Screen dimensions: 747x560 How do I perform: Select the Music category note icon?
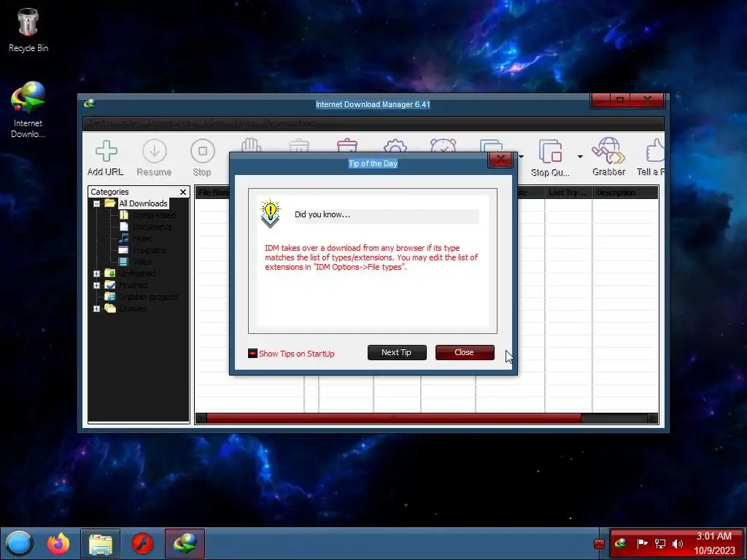124,238
